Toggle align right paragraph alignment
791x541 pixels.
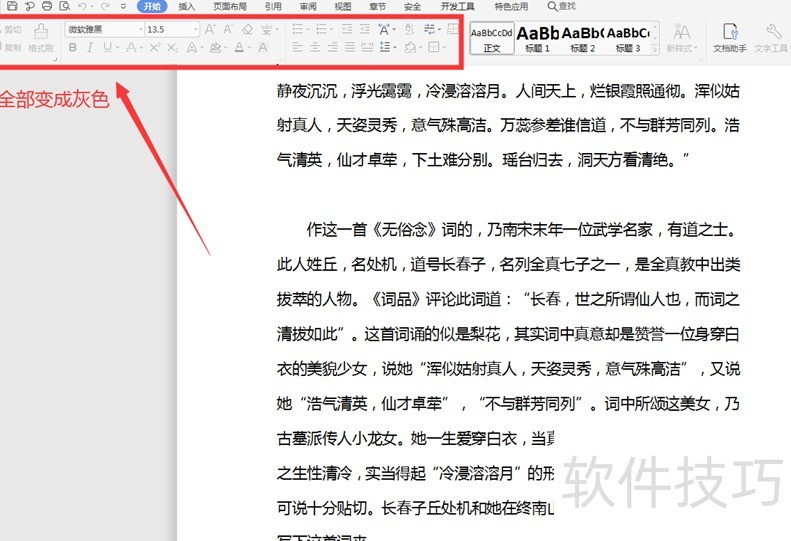click(332, 47)
